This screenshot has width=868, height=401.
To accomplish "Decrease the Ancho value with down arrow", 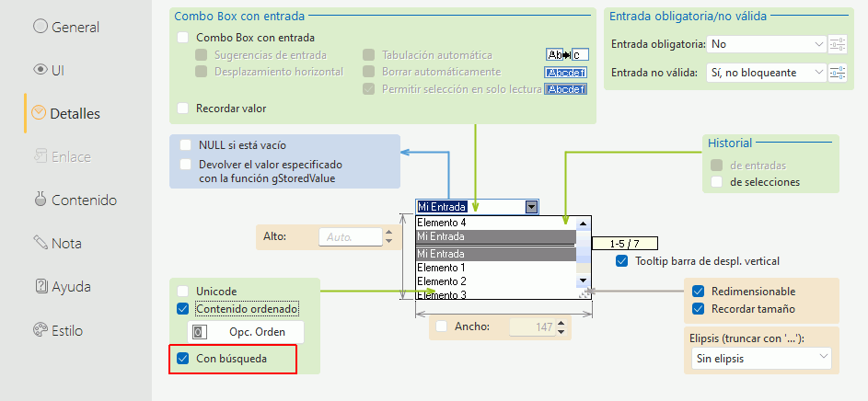I will [561, 331].
